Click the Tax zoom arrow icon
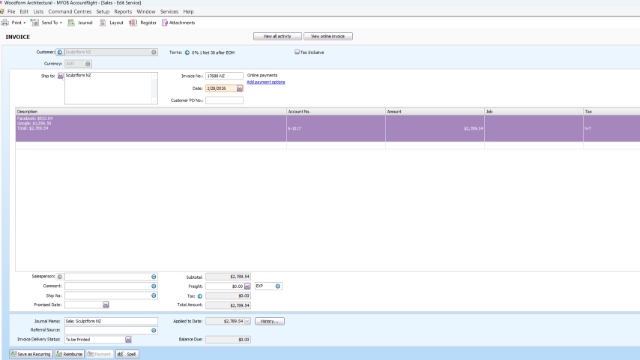This screenshot has height=360, width=640. [200, 296]
